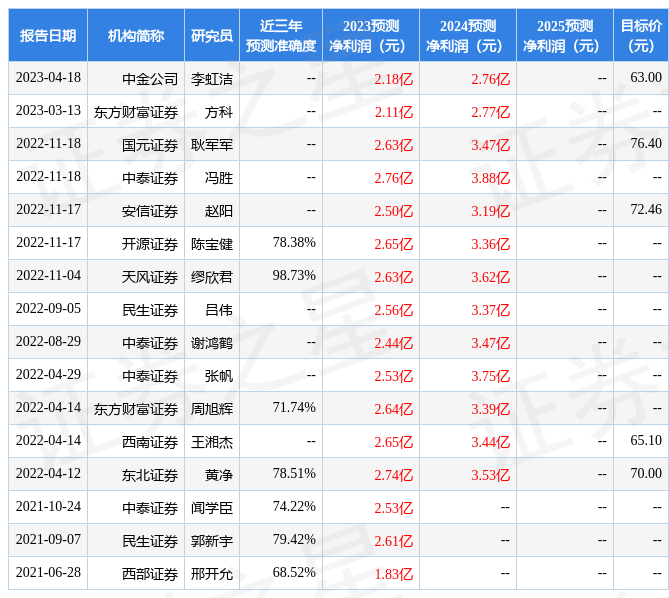This screenshot has height=598, width=669.
Task: Click target price 76.40
Action: pos(646,143)
